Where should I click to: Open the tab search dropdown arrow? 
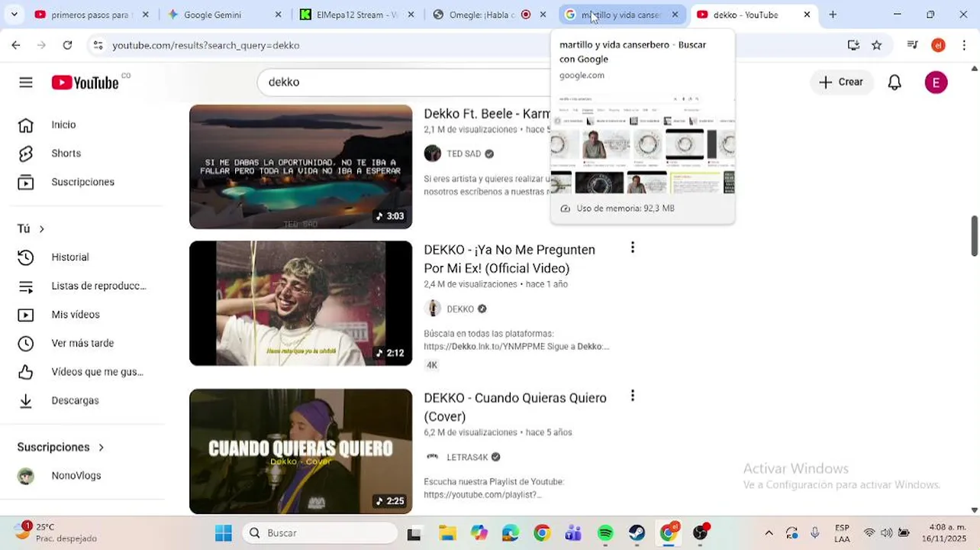pyautogui.click(x=14, y=15)
